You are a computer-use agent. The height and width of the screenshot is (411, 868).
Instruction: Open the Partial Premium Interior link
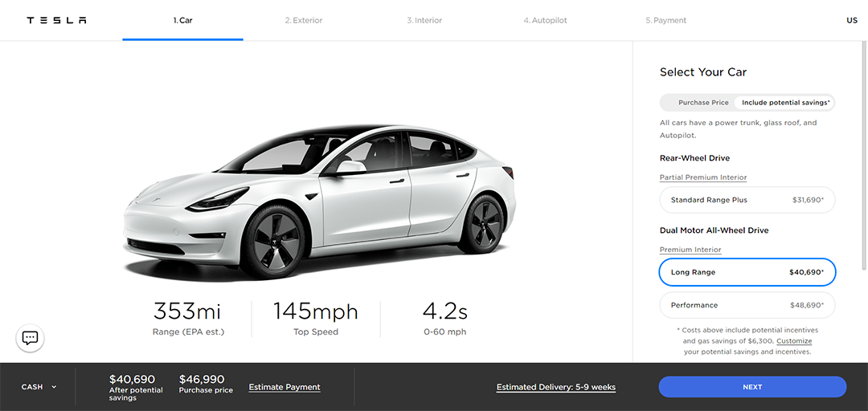point(703,177)
